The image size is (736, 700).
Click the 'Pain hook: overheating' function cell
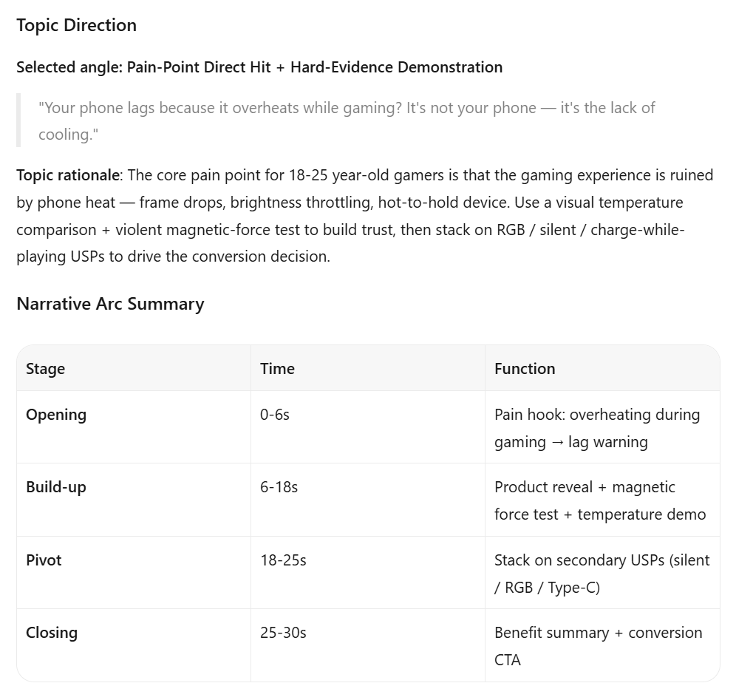tap(602, 427)
